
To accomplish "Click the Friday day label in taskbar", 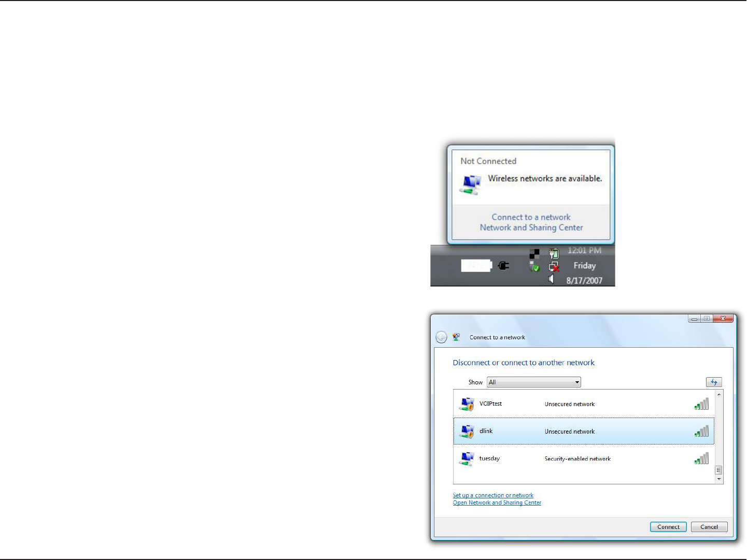I will 584,265.
